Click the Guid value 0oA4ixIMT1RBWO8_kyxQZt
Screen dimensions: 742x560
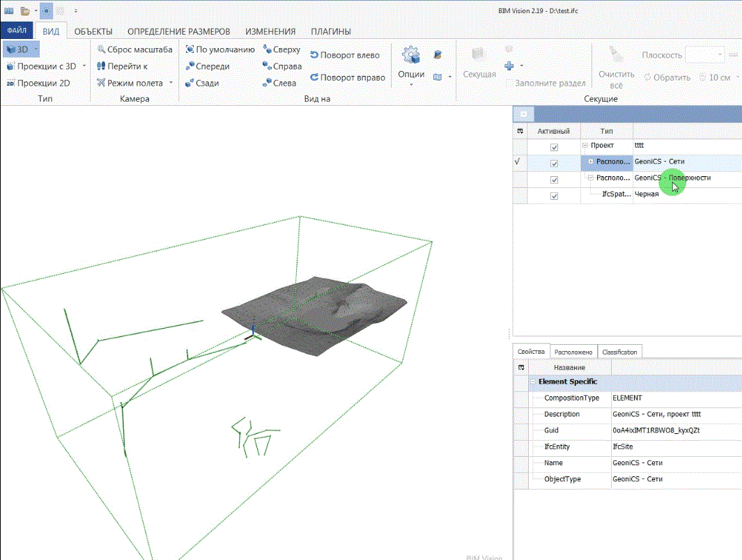click(x=656, y=430)
